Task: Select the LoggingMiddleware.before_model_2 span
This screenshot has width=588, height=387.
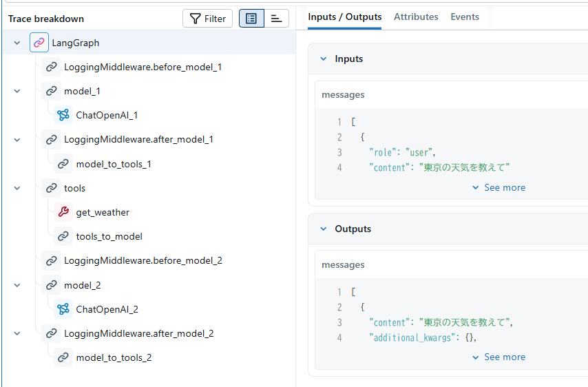Action: point(143,260)
